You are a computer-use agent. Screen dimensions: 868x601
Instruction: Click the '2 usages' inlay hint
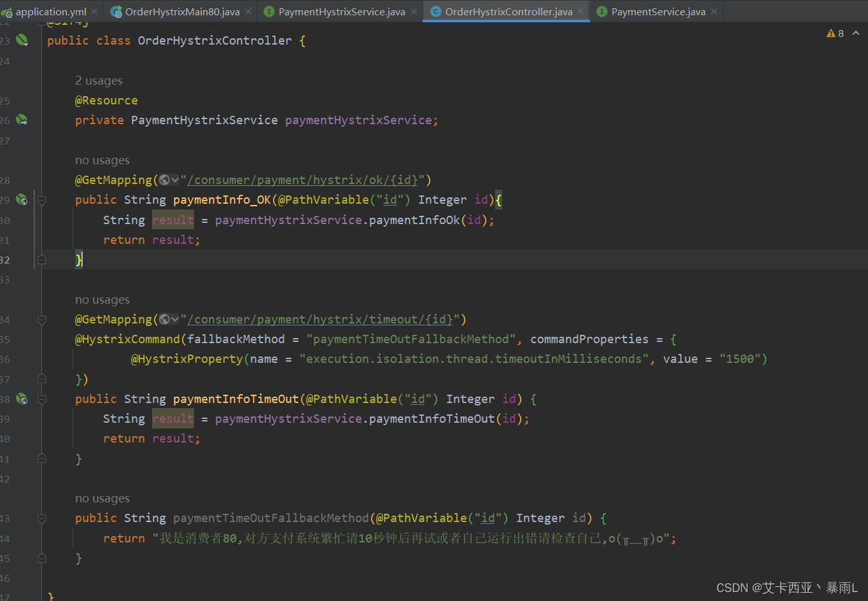click(99, 81)
